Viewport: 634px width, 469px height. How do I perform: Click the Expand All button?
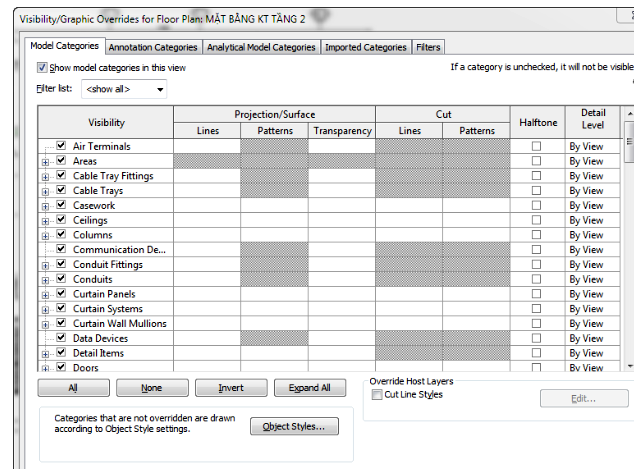(x=309, y=388)
